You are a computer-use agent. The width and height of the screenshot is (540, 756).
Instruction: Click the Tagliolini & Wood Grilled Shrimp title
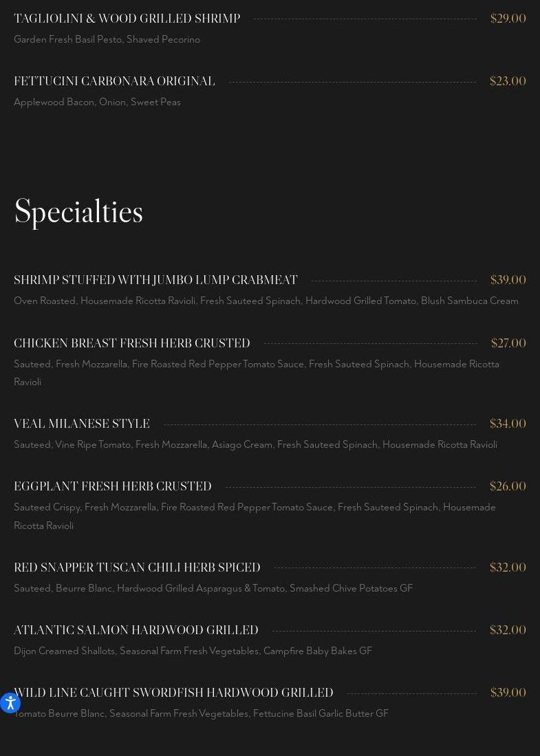point(127,19)
